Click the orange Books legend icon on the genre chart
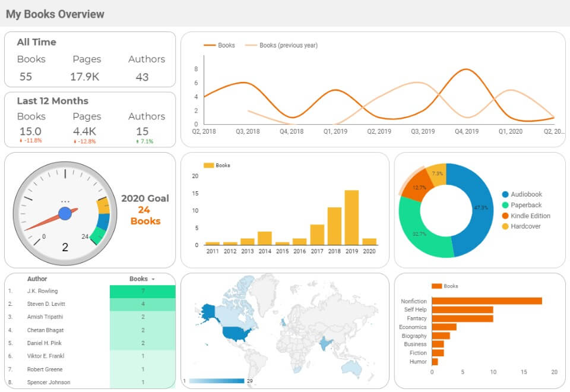 click(438, 286)
